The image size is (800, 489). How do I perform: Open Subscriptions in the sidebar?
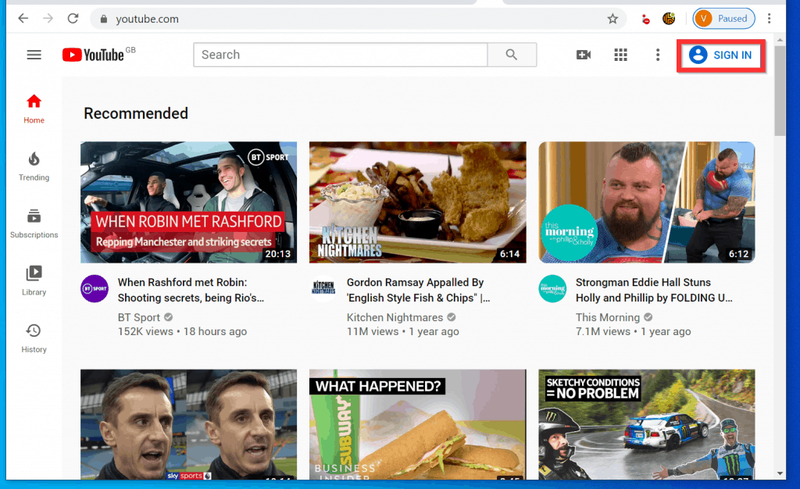click(x=34, y=224)
